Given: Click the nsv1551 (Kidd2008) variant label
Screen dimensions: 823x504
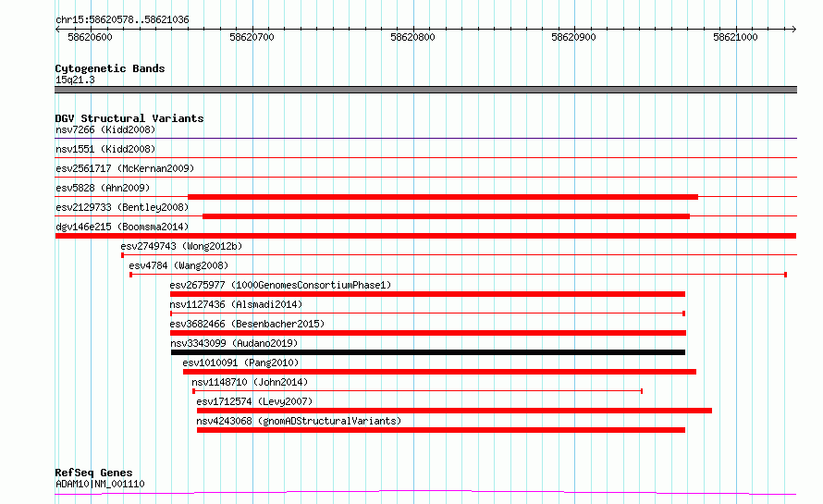Looking at the screenshot, I should coord(105,149).
